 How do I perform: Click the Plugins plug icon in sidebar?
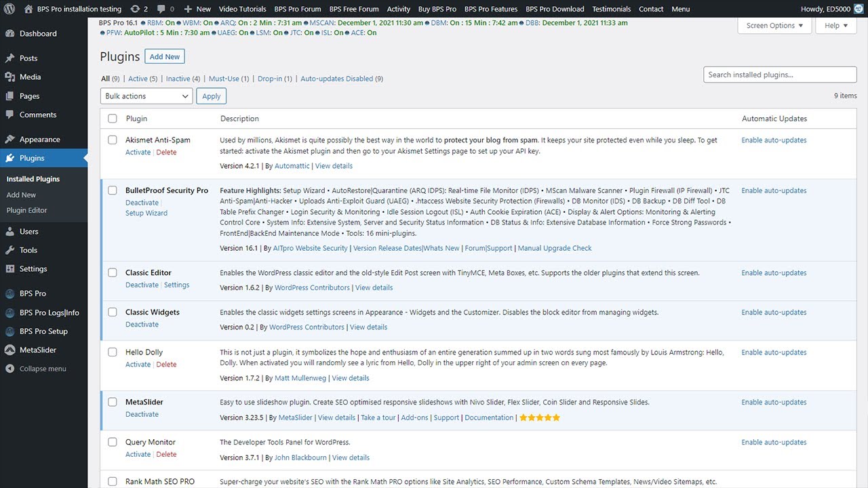[9, 159]
